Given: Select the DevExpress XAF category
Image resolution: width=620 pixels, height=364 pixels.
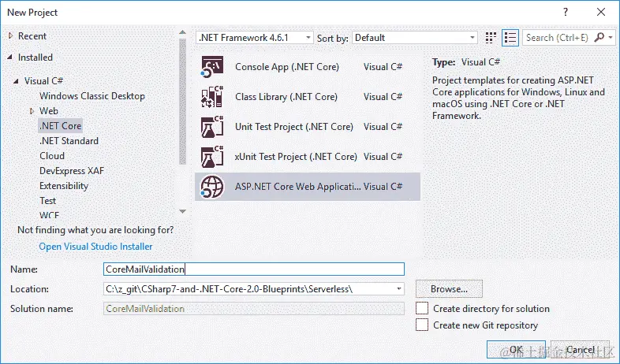Looking at the screenshot, I should point(72,171).
